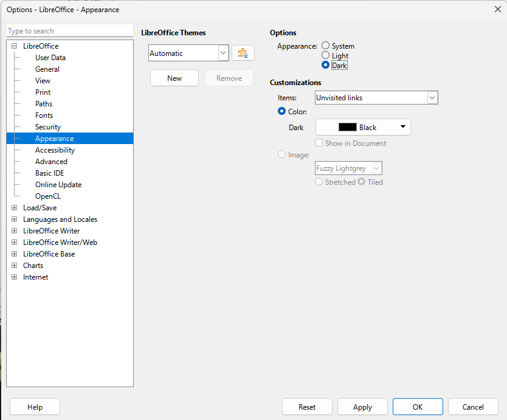Click the add more themes extension icon
Viewport: 507px width, 420px height.
click(243, 53)
